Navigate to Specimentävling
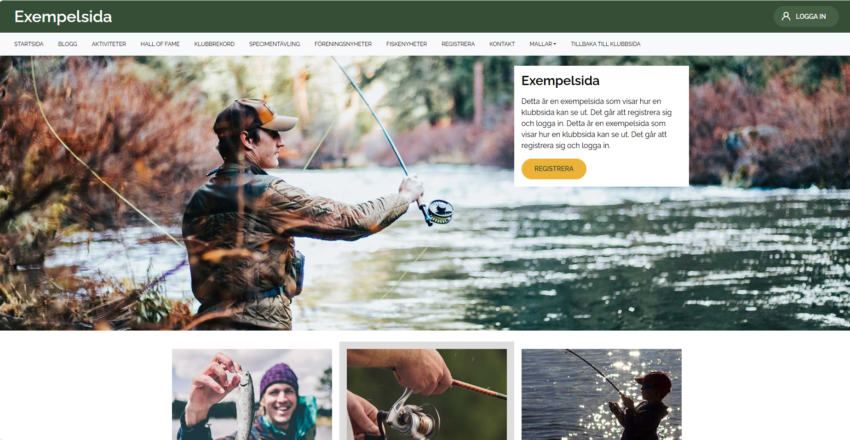The height and width of the screenshot is (440, 850). click(x=274, y=44)
